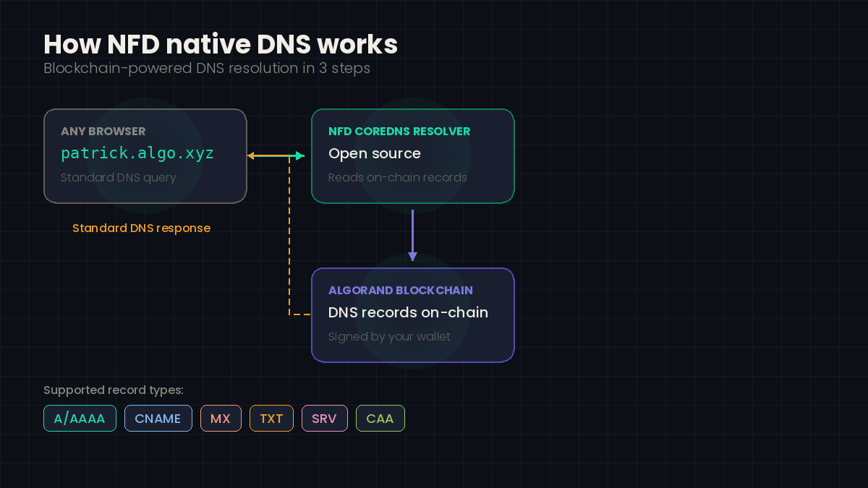This screenshot has height=488, width=868.
Task: Select the CNAME record type badge
Action: point(158,418)
